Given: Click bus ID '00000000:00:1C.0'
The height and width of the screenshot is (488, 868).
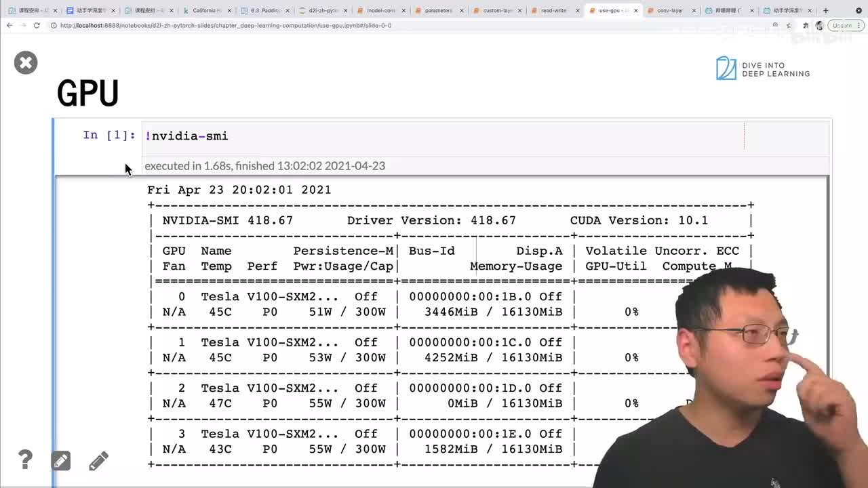Looking at the screenshot, I should tap(470, 342).
